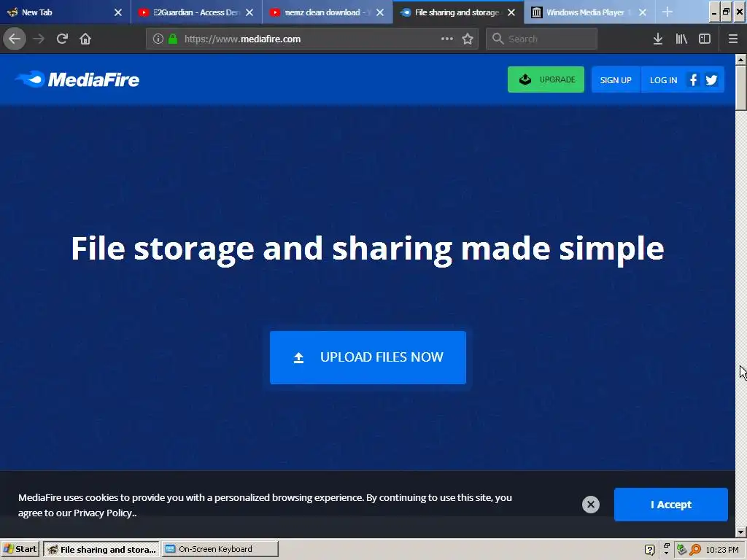Toggle the sidebar view icon

pyautogui.click(x=705, y=39)
